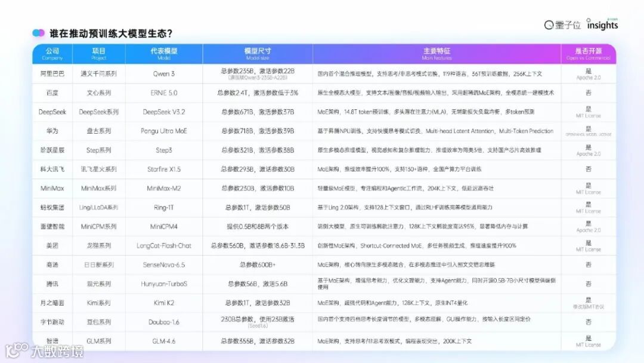644x363 pixels.
Task: Click the model cell Pangu Ultra MoE
Action: pos(164,131)
